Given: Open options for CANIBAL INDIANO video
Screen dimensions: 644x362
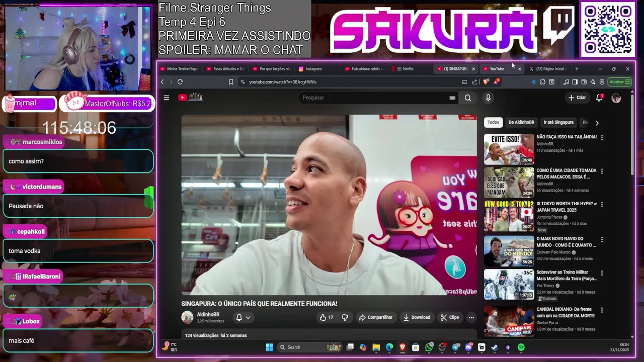Looking at the screenshot, I should click(602, 310).
